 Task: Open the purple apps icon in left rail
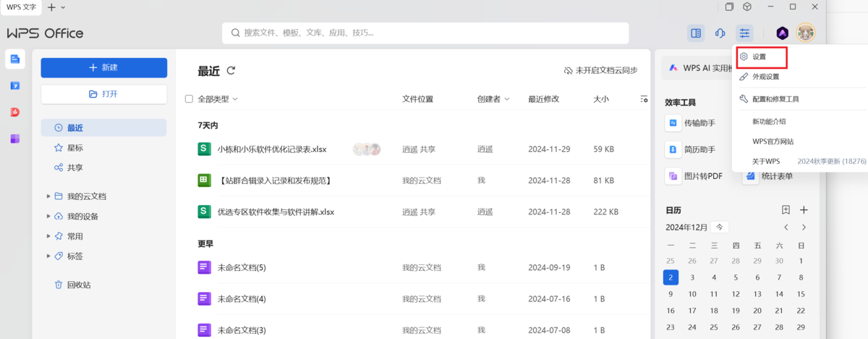pos(15,138)
